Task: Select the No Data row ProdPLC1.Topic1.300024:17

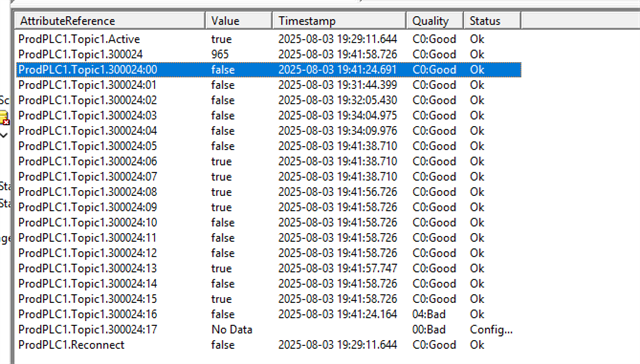Action: click(x=269, y=330)
